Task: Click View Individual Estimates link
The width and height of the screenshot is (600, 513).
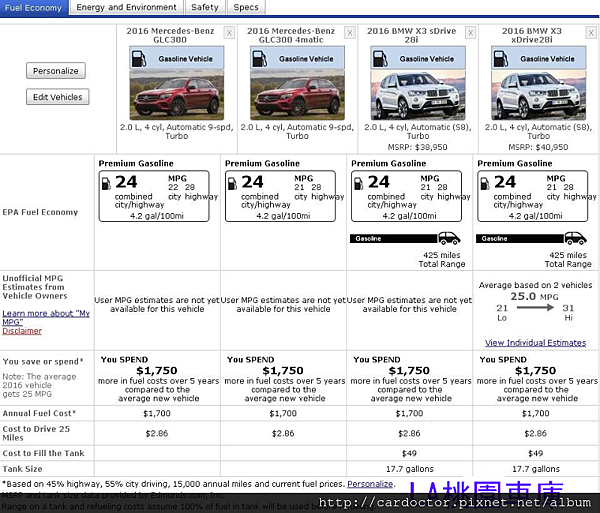Action: click(x=535, y=343)
